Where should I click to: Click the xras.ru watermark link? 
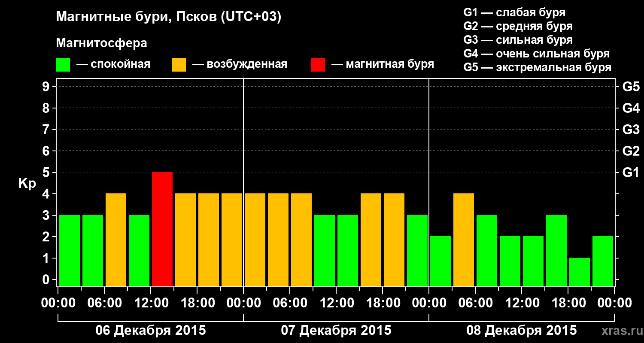tap(620, 331)
